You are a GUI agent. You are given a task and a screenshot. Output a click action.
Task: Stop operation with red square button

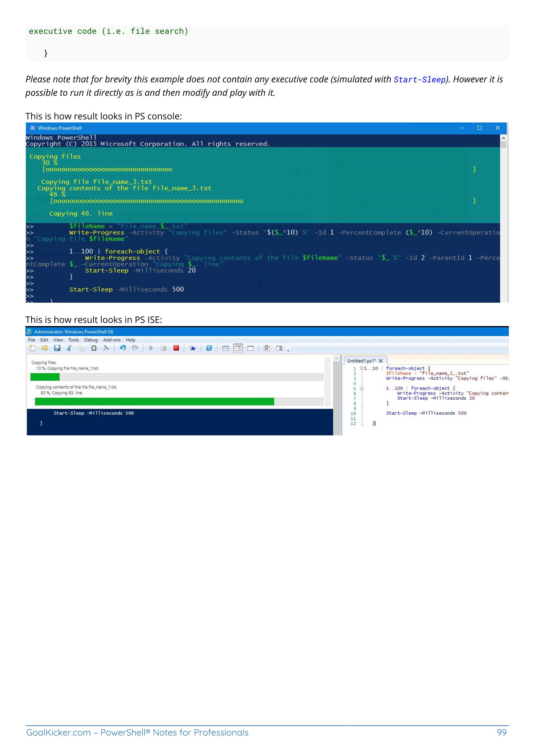(176, 348)
